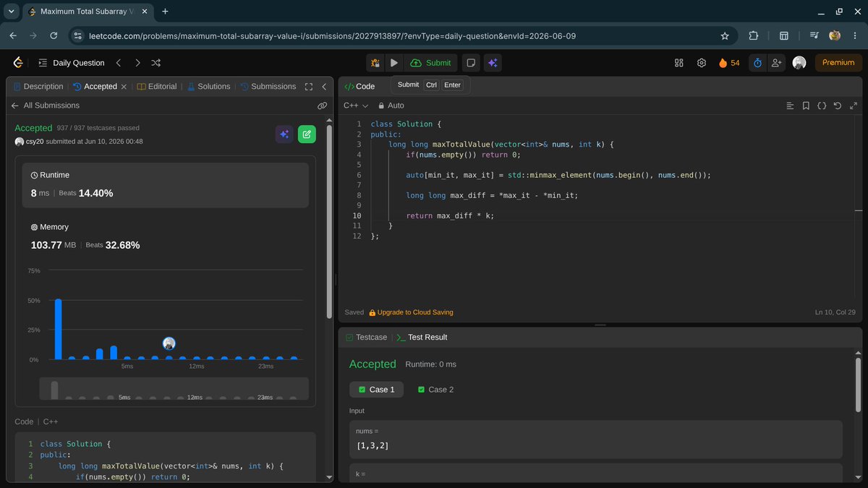Switch to the Description tab
This screenshot has height=488, width=868.
[38, 86]
